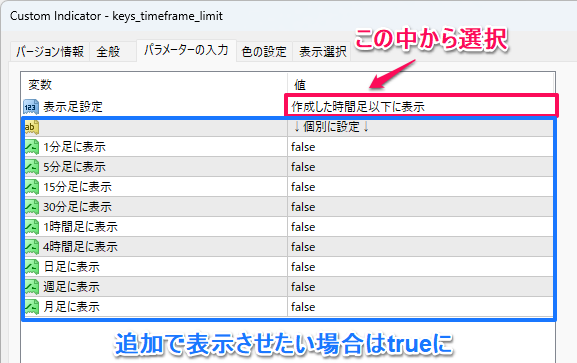This screenshot has height=363, width=577.
Task: Click the icon next to 30分足に表示
Action: click(32, 207)
